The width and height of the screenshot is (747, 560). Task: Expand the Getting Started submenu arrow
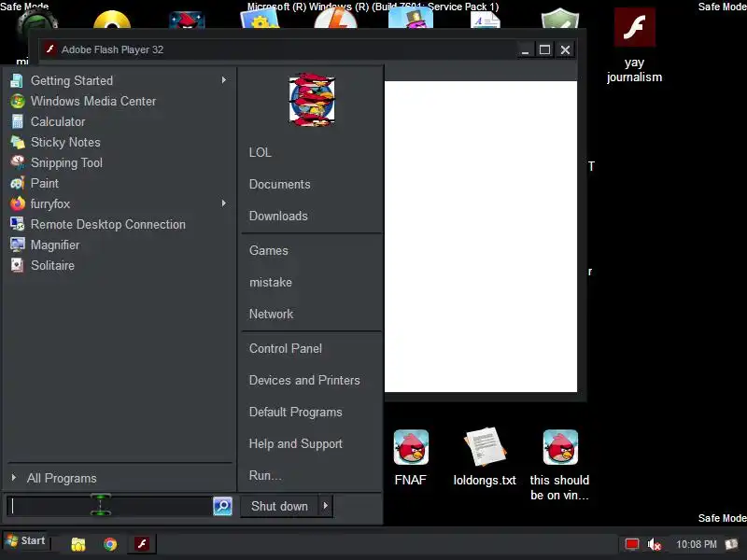(224, 80)
